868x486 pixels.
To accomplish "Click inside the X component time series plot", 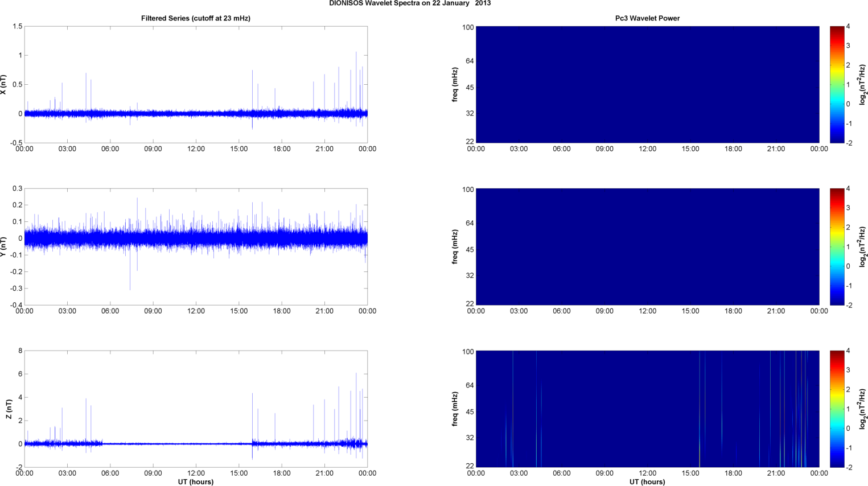I will tap(196, 84).
